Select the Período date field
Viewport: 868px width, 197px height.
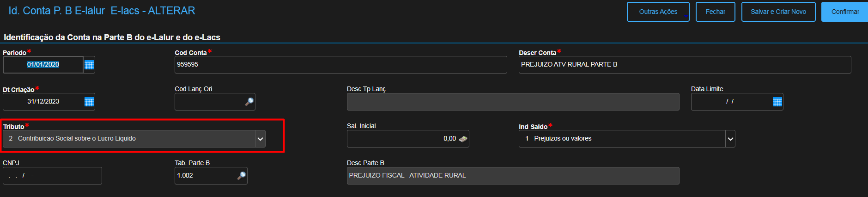coord(43,65)
